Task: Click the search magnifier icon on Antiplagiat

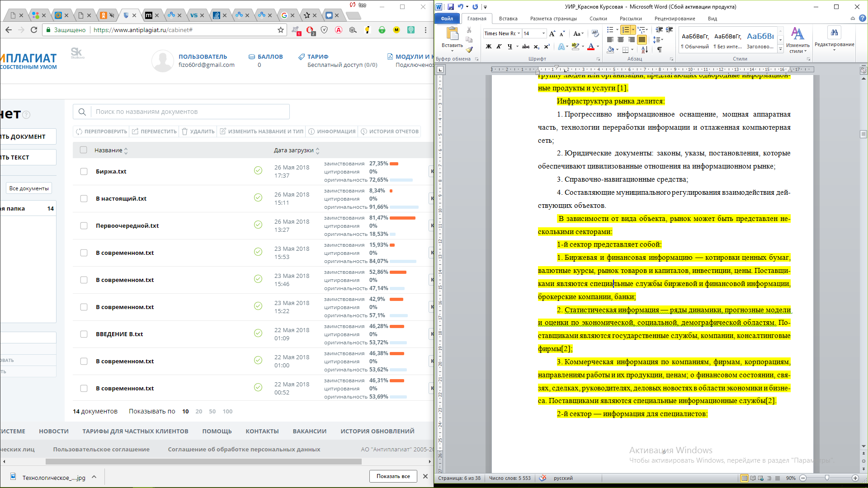Action: click(82, 112)
